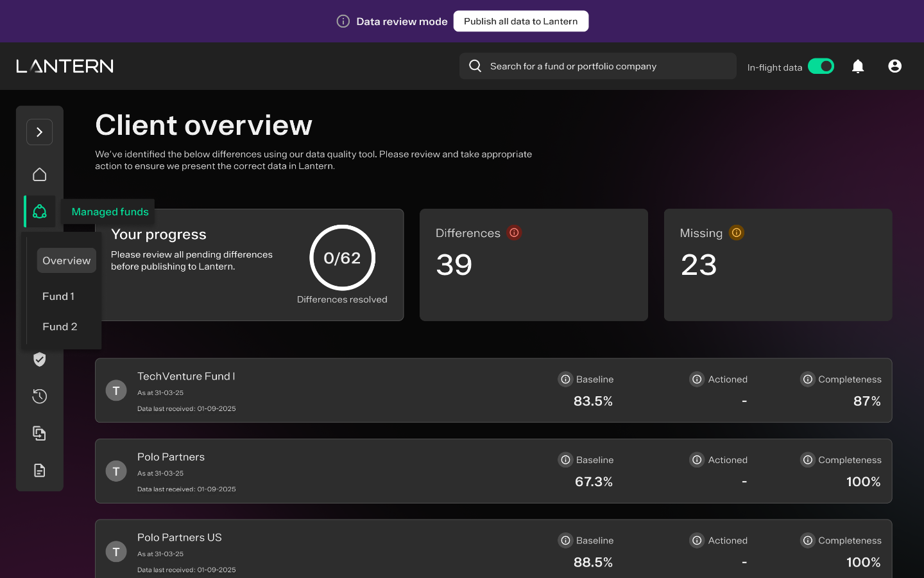
Task: Select Fund 1 in the Managed funds menu
Action: pyautogui.click(x=58, y=296)
